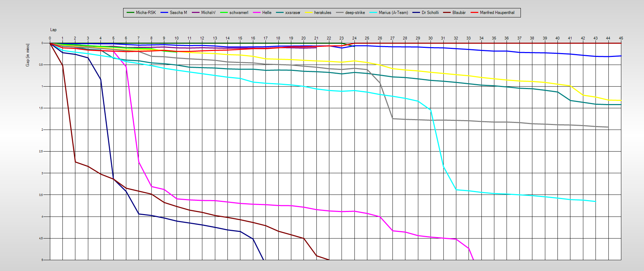Click the 4.5 gap axis label

coord(40,238)
